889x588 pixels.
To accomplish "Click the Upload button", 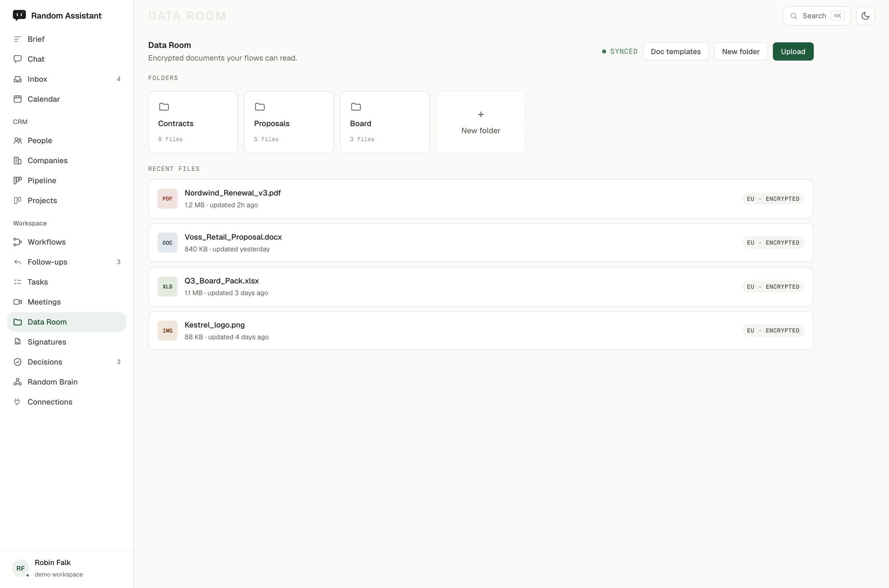I will coord(793,52).
